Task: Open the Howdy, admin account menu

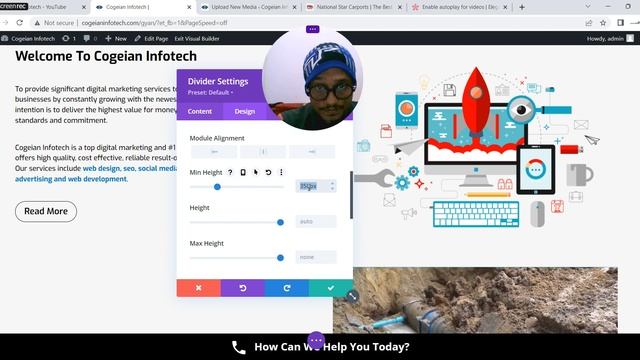Action: 610,38
